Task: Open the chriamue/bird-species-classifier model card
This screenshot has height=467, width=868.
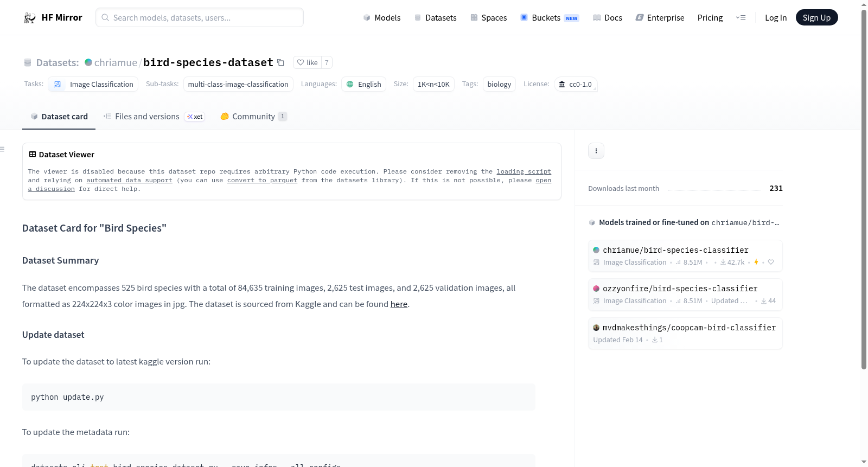Action: [x=685, y=255]
